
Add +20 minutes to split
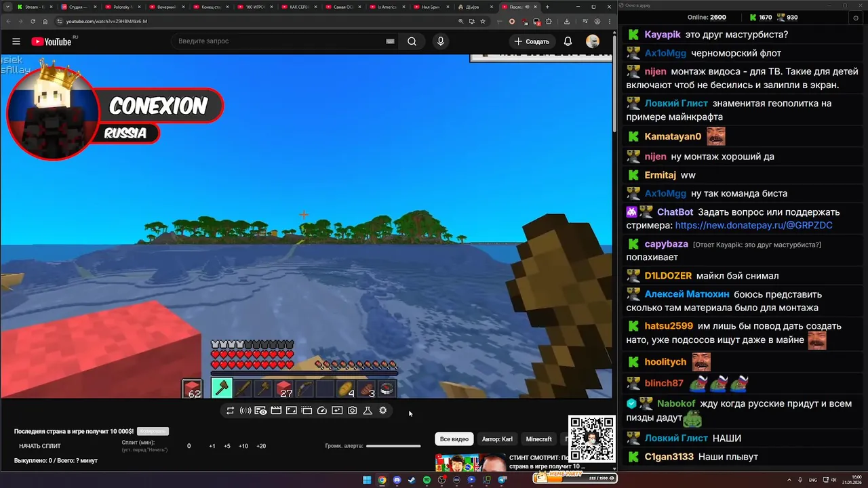(261, 446)
